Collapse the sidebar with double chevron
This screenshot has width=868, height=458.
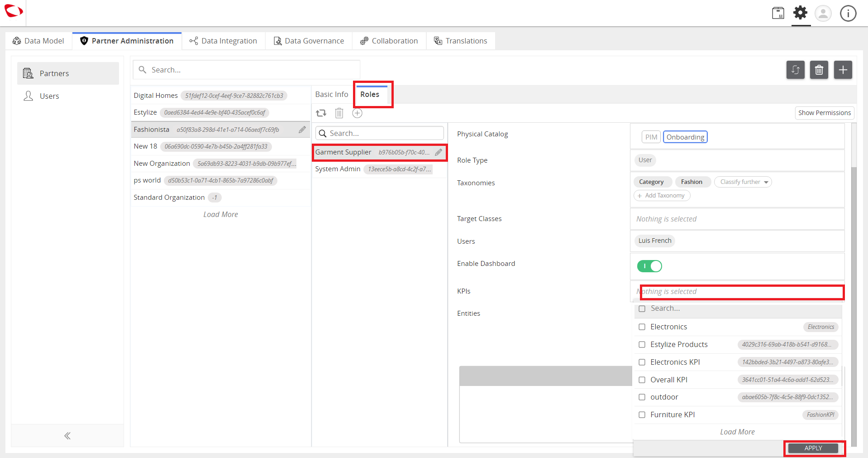pyautogui.click(x=67, y=436)
